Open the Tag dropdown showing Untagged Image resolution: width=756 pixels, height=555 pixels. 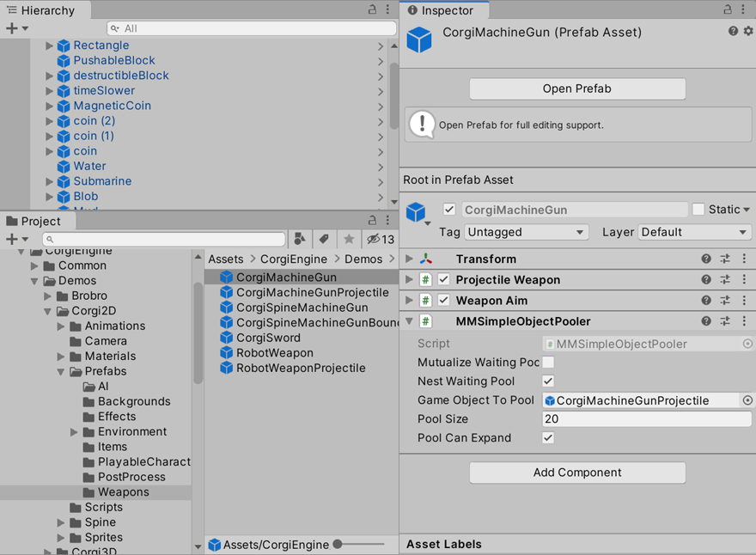pyautogui.click(x=526, y=232)
